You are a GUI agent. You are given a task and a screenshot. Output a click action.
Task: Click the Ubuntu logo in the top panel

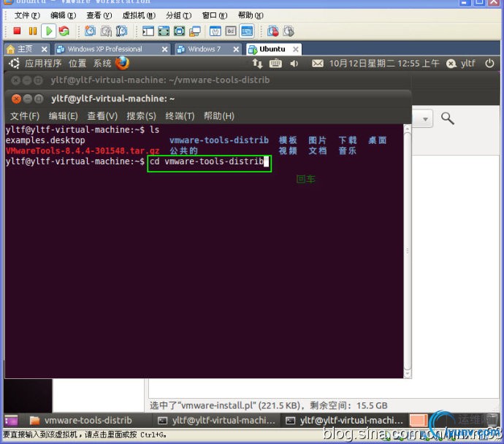(14, 64)
